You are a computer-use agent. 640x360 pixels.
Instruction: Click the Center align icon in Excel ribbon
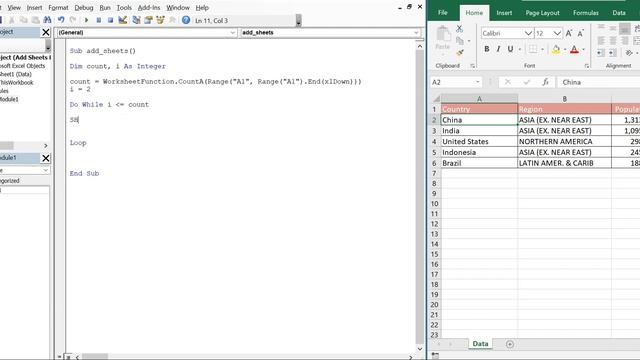click(613, 40)
